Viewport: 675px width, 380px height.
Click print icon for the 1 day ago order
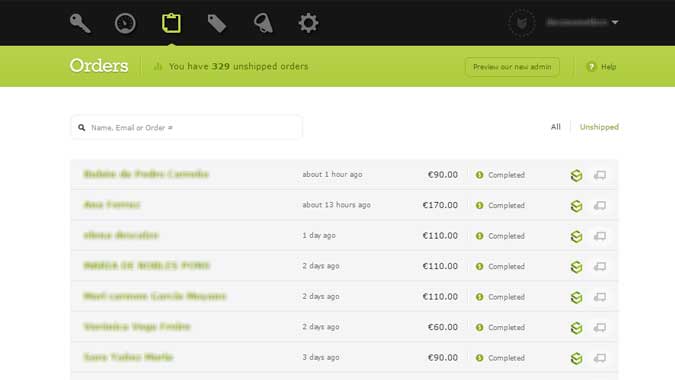(x=600, y=236)
